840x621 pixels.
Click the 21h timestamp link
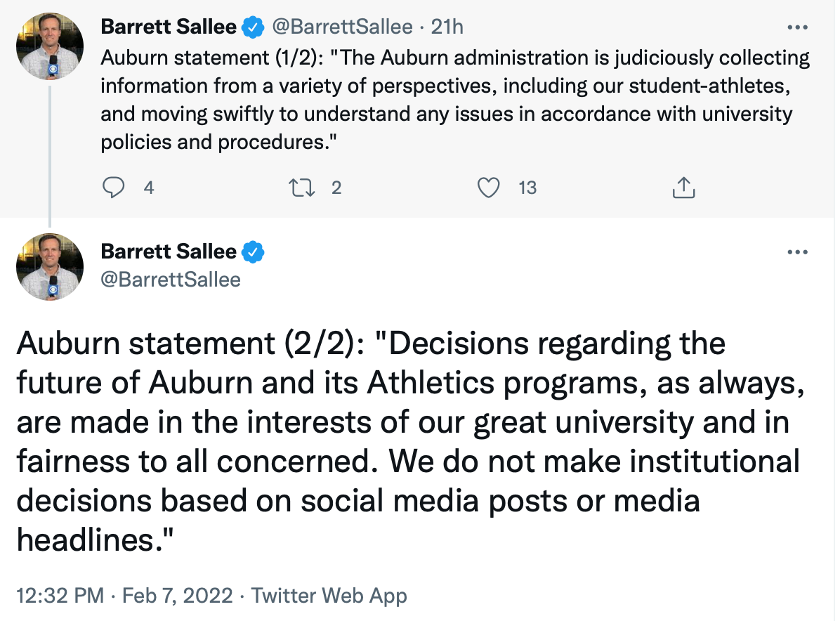pyautogui.click(x=447, y=27)
